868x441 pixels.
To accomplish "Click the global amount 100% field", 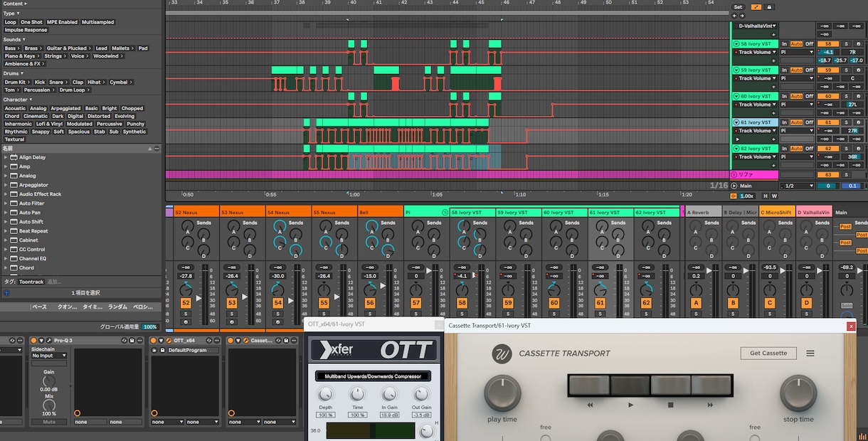I will pos(150,326).
